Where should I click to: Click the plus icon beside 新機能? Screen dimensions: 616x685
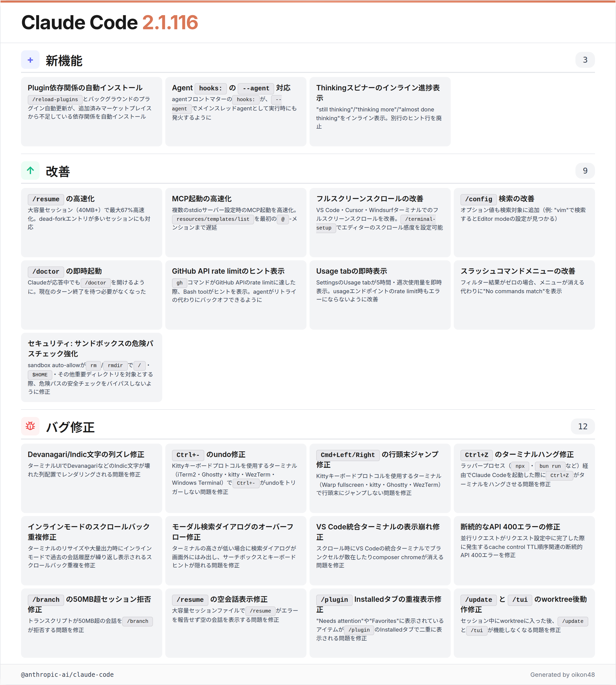click(31, 60)
